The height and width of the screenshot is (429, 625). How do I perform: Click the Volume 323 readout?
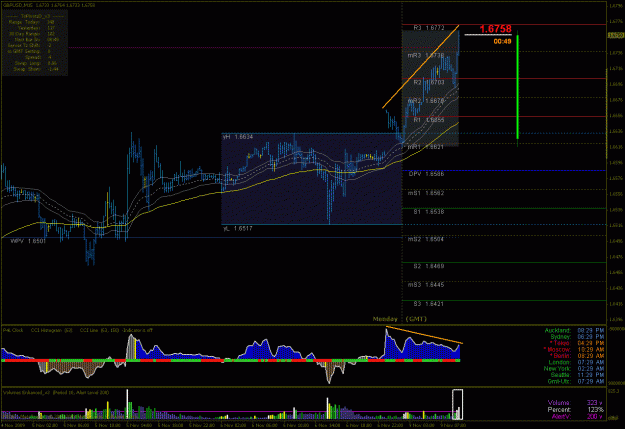coord(575,403)
